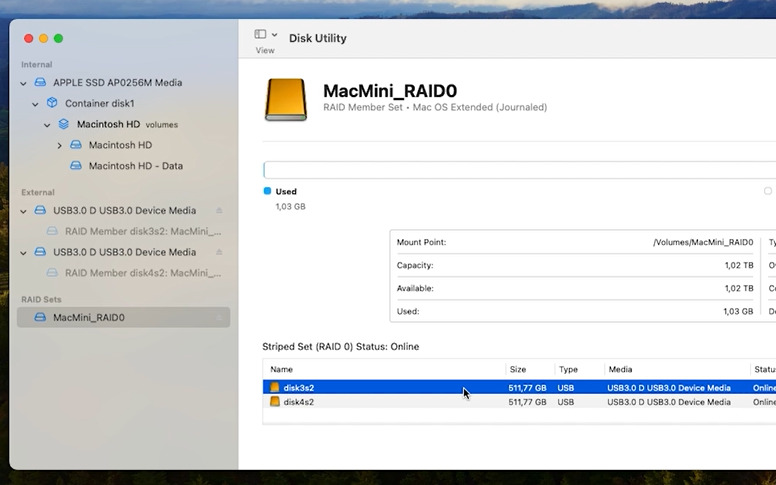Viewport: 776px width, 485px height.
Task: Collapse the Container disk1 disclosure arrow
Action: point(35,104)
